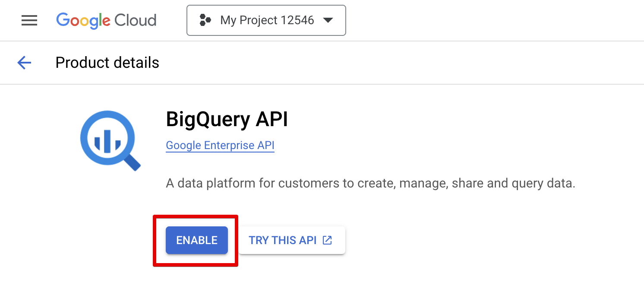The width and height of the screenshot is (644, 305).
Task: Click the Google Cloud logo
Action: 106,20
